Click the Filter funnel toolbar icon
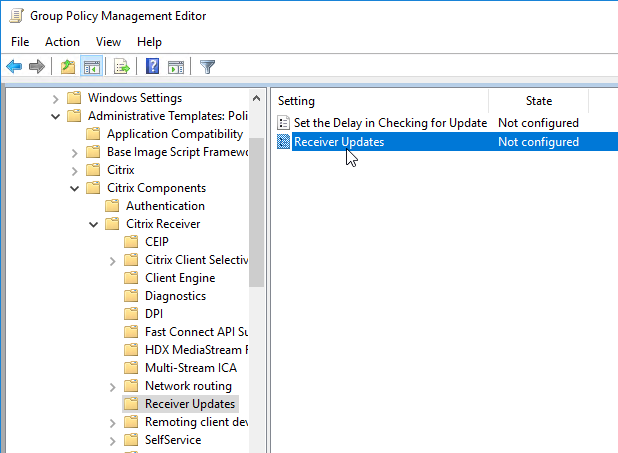The height and width of the screenshot is (453, 618). coord(207,67)
